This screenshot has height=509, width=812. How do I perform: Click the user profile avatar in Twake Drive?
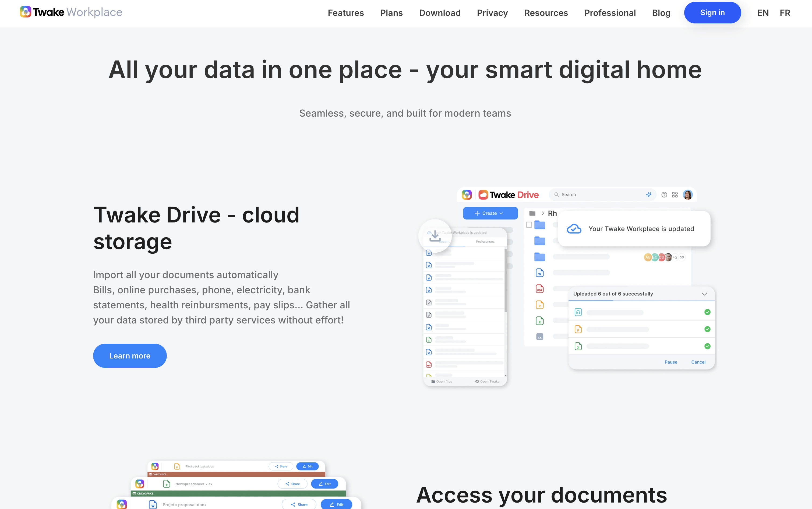688,194
